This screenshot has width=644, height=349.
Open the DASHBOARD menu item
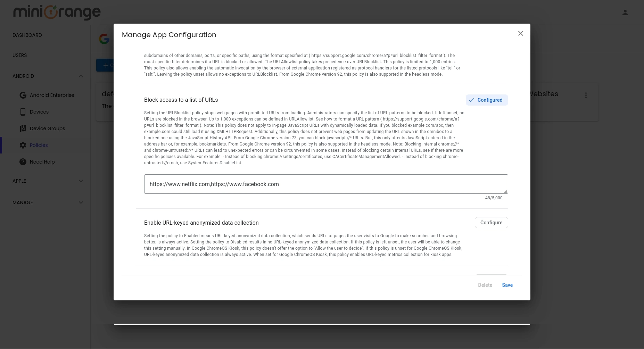[x=27, y=35]
